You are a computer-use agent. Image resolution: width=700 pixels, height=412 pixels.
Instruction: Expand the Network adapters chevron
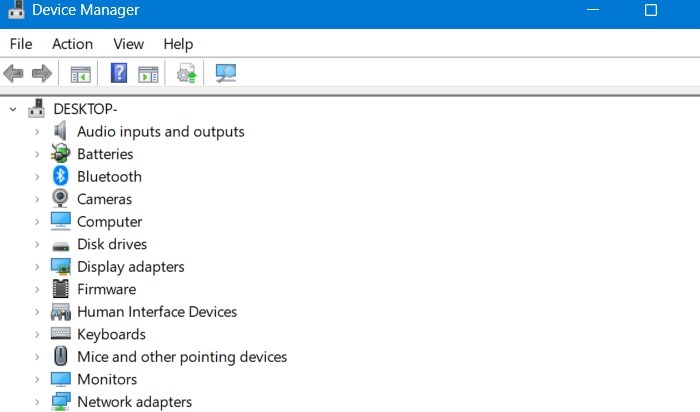(x=37, y=402)
